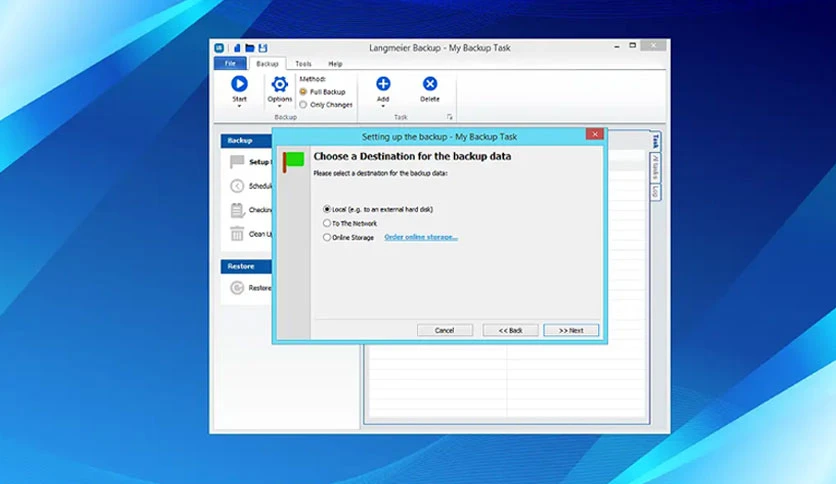Click the Add task plus icon
The width and height of the screenshot is (836, 484).
coord(383,84)
